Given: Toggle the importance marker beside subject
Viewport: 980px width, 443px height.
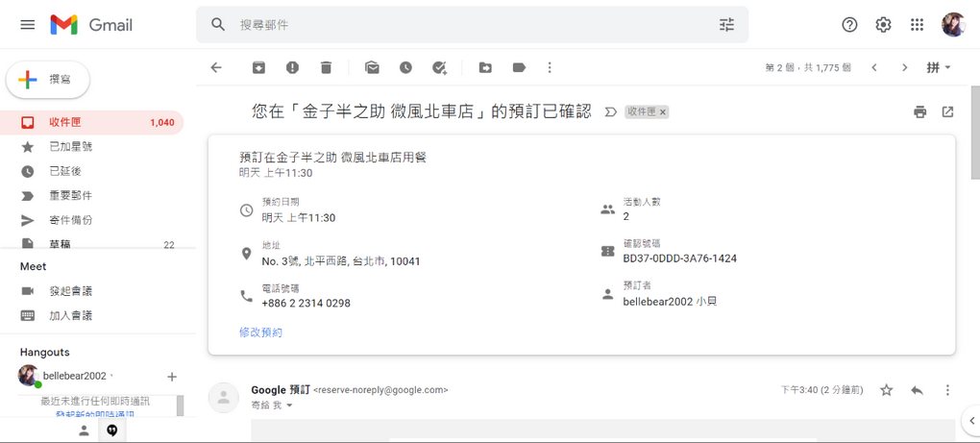Looking at the screenshot, I should (611, 111).
